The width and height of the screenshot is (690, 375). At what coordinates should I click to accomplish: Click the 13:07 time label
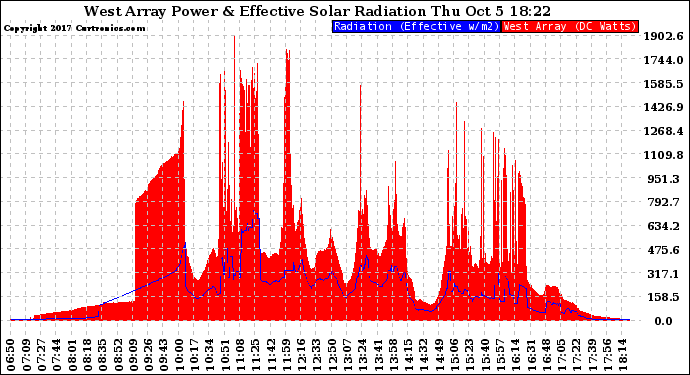point(348,355)
